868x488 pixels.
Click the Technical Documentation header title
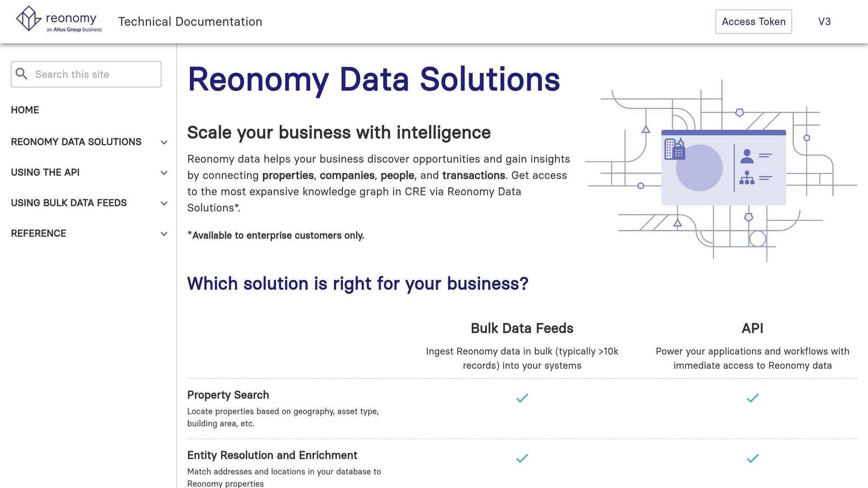(x=190, y=22)
